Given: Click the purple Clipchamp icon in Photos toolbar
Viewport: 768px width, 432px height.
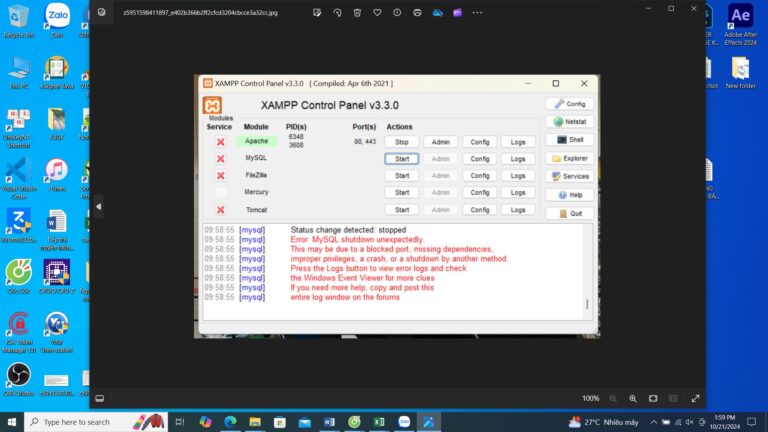Looking at the screenshot, I should tap(457, 13).
